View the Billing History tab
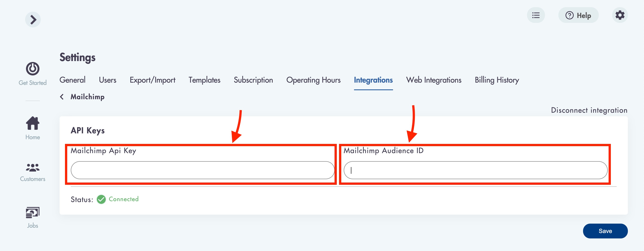The height and width of the screenshot is (251, 644). pyautogui.click(x=497, y=80)
